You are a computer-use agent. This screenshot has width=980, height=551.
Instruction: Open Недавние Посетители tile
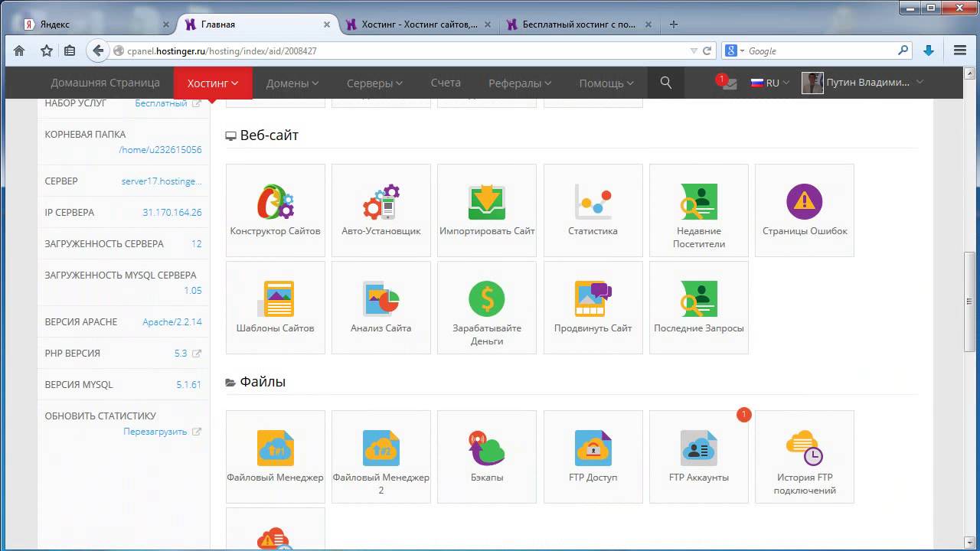point(699,210)
